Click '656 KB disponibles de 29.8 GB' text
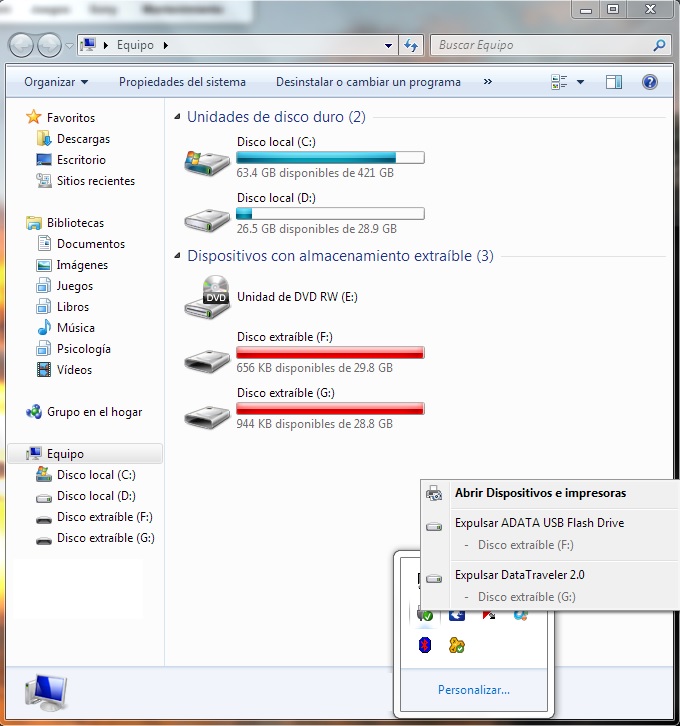This screenshot has width=680, height=726. pos(314,368)
